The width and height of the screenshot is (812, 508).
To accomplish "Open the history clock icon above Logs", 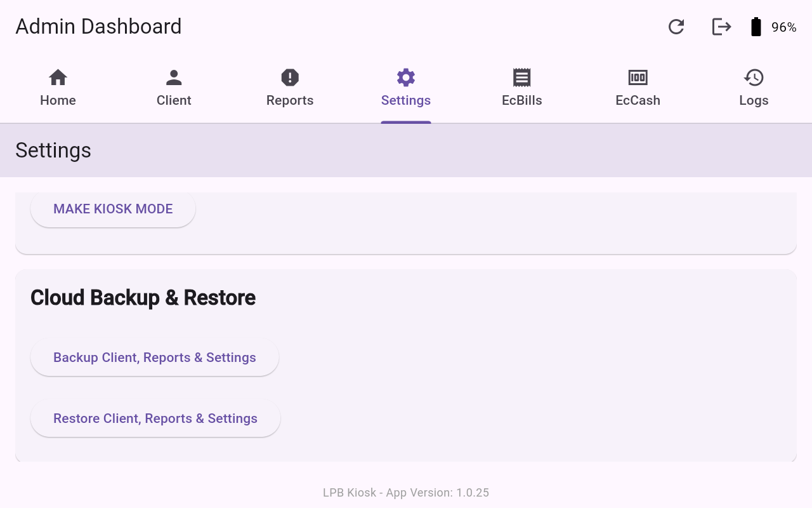I will point(754,77).
